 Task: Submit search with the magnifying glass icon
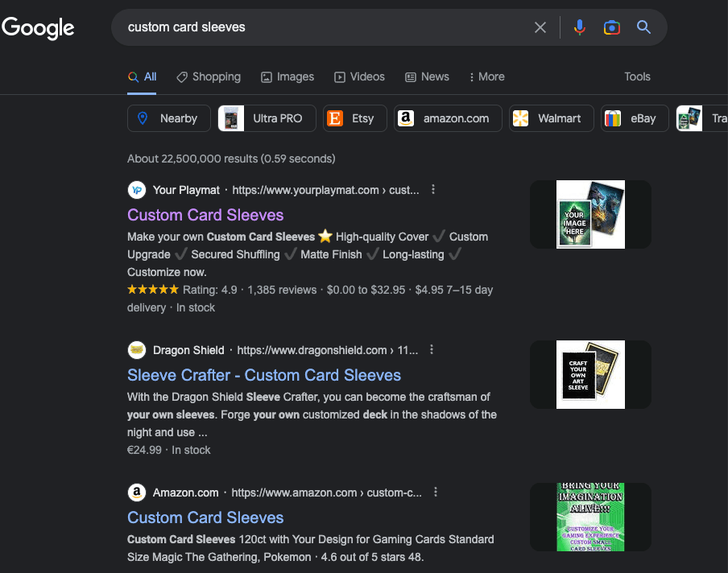(x=643, y=27)
